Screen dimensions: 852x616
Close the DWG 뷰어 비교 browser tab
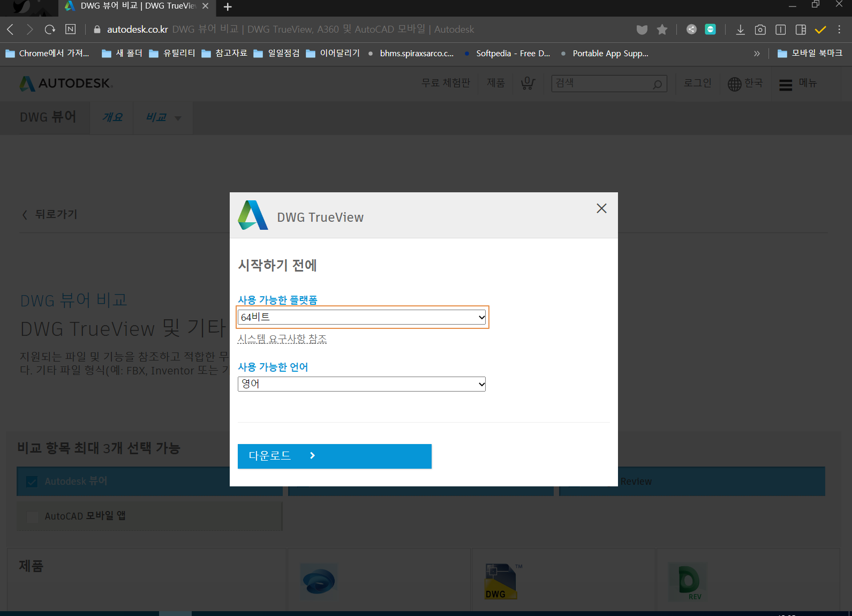[205, 6]
